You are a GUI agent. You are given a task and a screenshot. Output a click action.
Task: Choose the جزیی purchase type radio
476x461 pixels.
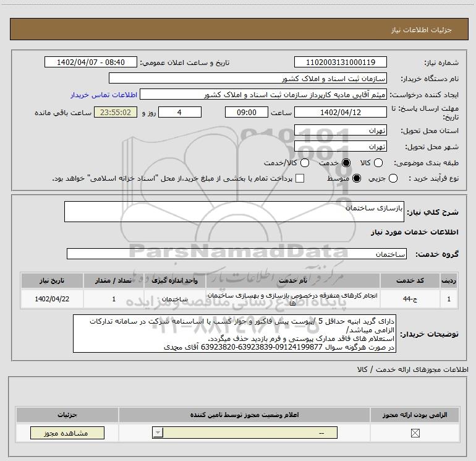(393, 178)
